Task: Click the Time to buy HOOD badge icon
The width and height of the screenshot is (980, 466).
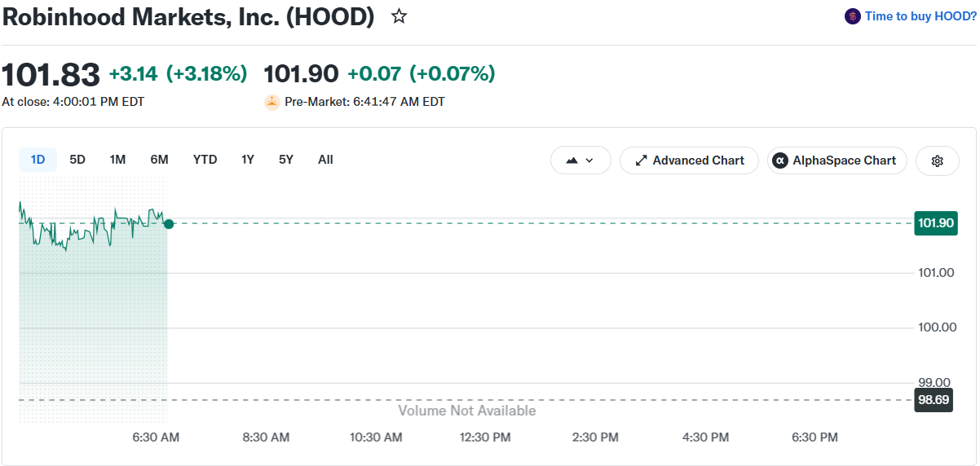Action: click(852, 16)
